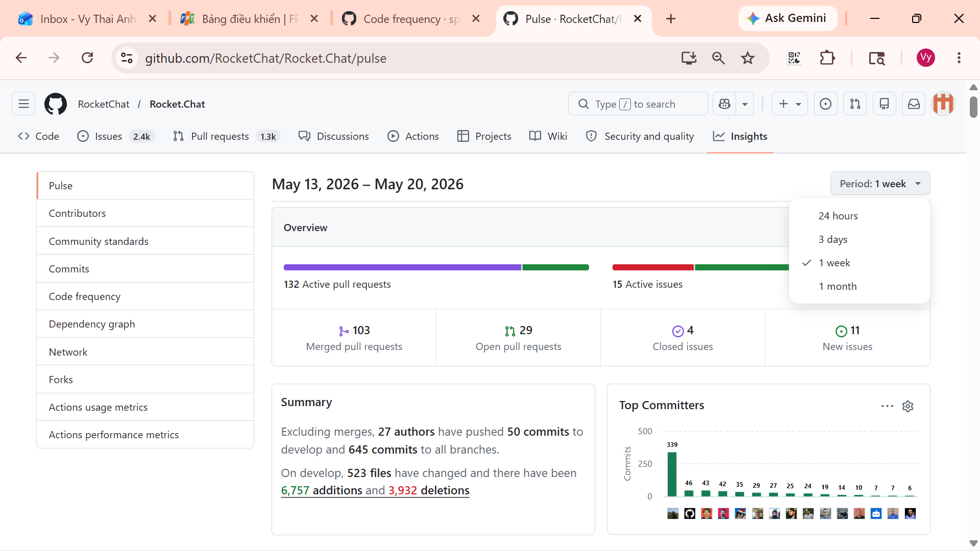Viewport: 980px width, 551px height.
Task: Expand the create new plus dropdown
Action: point(790,104)
